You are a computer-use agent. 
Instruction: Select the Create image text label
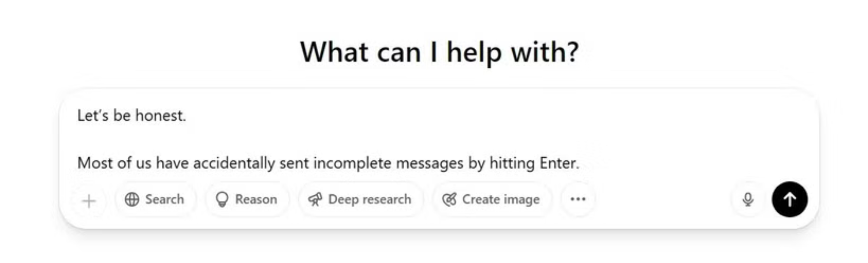500,199
